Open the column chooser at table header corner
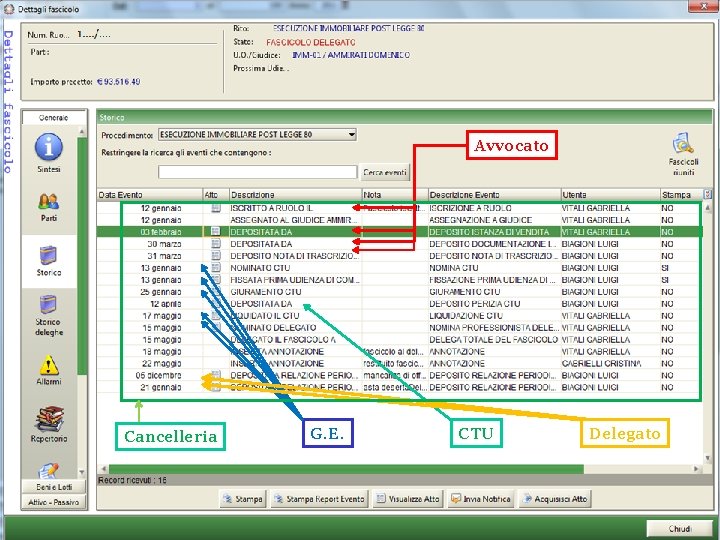This screenshot has width=720, height=540. [708, 194]
